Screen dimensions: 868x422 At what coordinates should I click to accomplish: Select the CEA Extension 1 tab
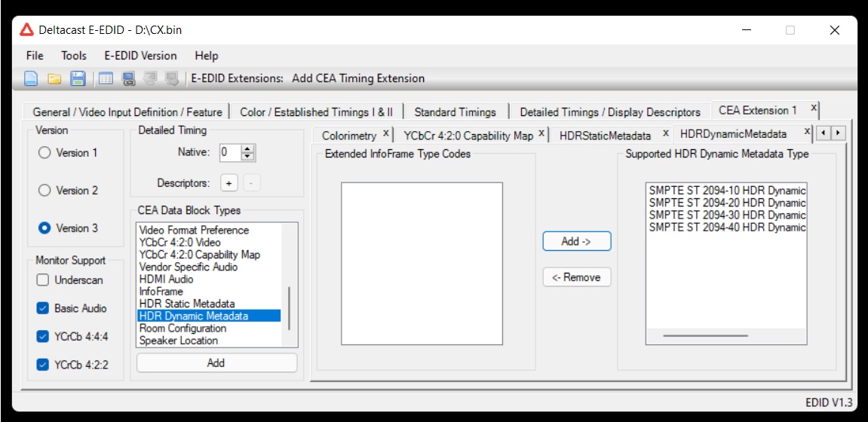758,110
